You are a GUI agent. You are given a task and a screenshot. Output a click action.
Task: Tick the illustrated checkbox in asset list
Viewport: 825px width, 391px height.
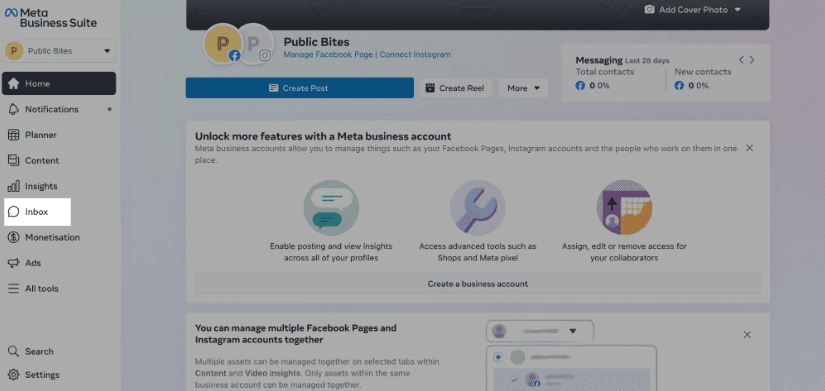point(514,379)
